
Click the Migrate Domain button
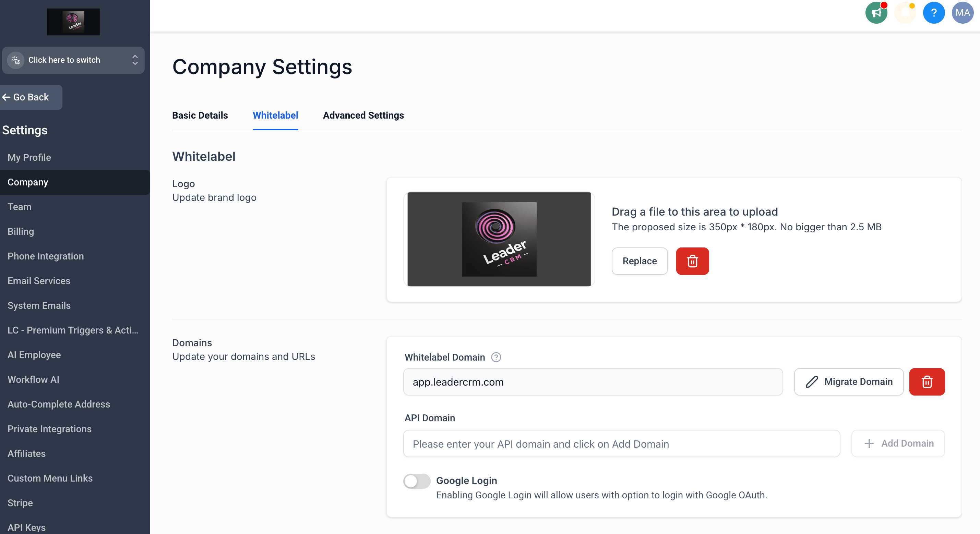(x=848, y=381)
